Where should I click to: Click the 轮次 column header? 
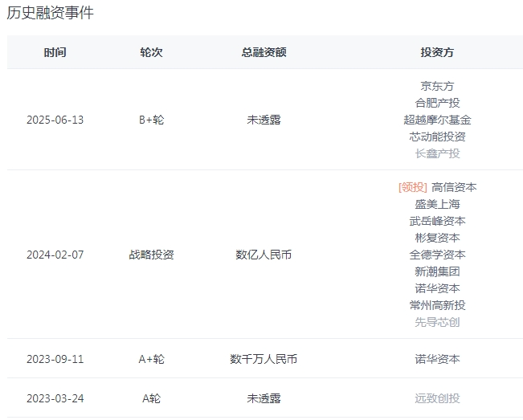tap(151, 52)
